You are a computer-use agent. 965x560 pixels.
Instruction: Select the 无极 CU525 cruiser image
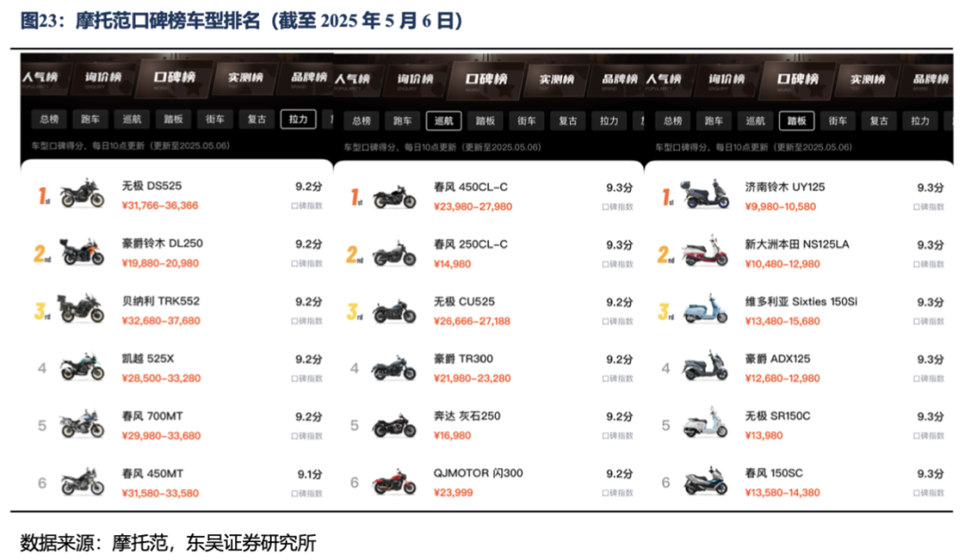(394, 310)
